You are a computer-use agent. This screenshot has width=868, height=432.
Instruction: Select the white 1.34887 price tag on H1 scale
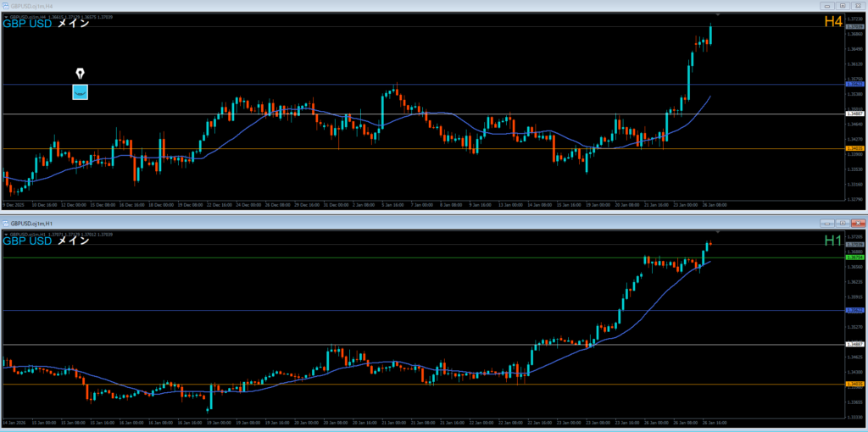[x=855, y=345]
